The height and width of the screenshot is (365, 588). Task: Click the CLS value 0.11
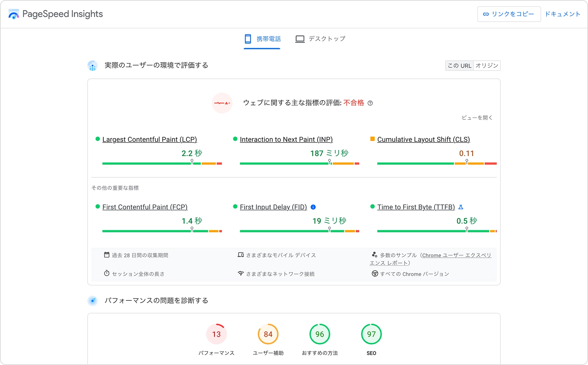pos(467,154)
